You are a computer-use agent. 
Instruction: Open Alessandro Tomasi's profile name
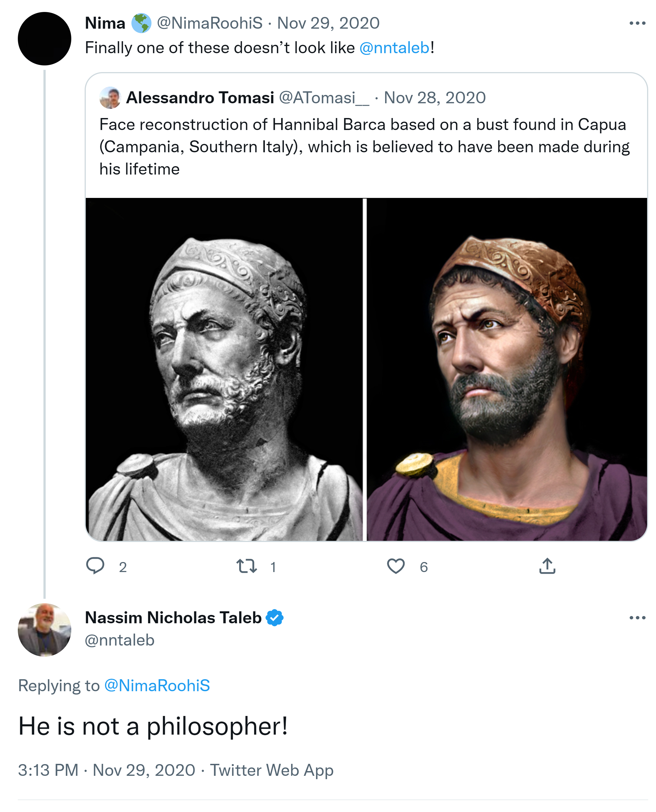pyautogui.click(x=200, y=98)
